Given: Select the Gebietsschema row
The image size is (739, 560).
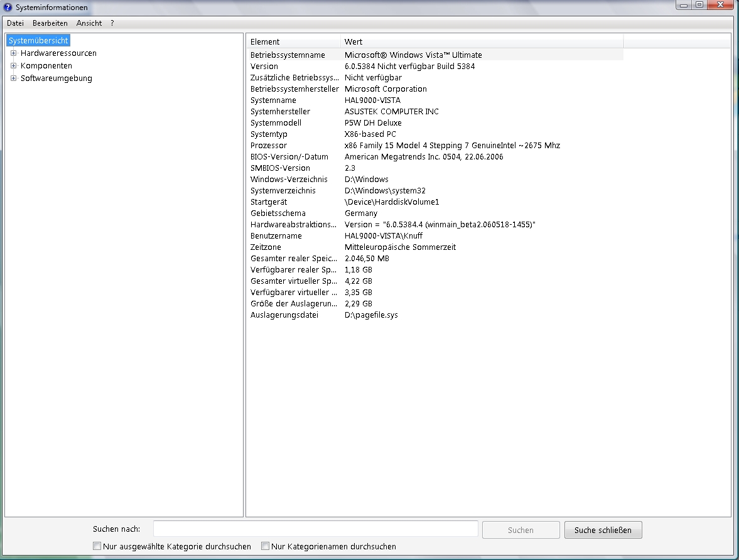Looking at the screenshot, I should (x=434, y=213).
